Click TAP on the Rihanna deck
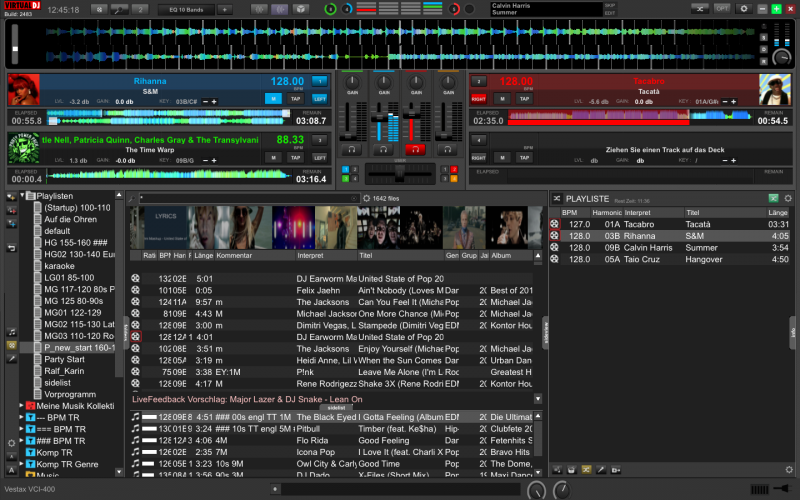 [295, 99]
